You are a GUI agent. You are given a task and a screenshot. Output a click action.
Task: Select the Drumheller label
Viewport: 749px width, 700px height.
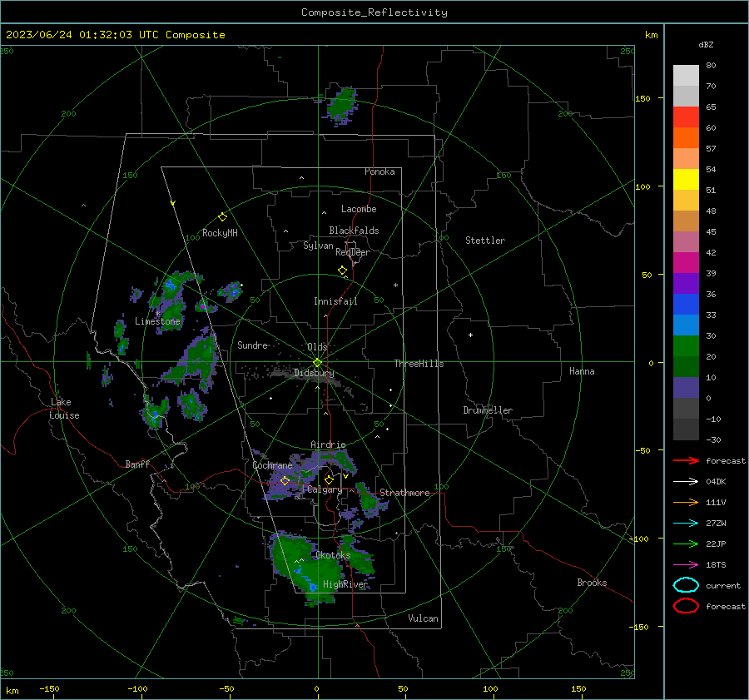488,410
